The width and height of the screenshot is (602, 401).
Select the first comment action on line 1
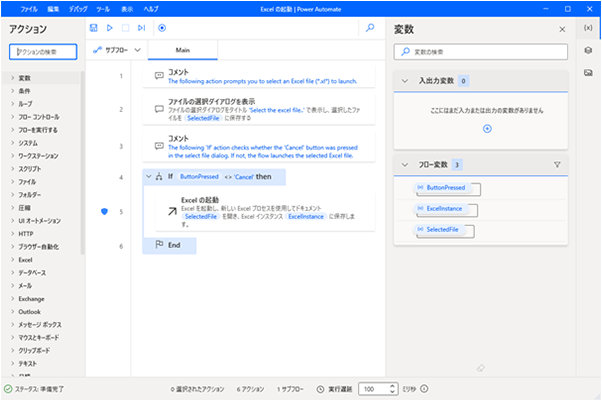[x=259, y=76]
